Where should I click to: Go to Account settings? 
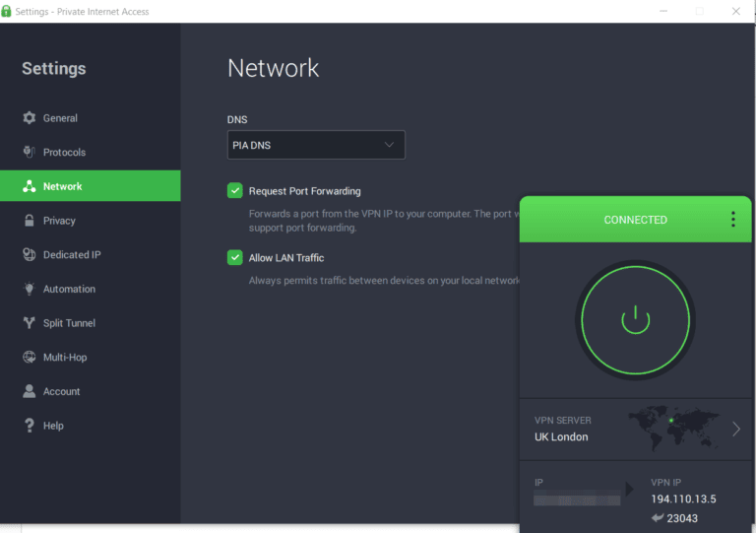[91, 392]
